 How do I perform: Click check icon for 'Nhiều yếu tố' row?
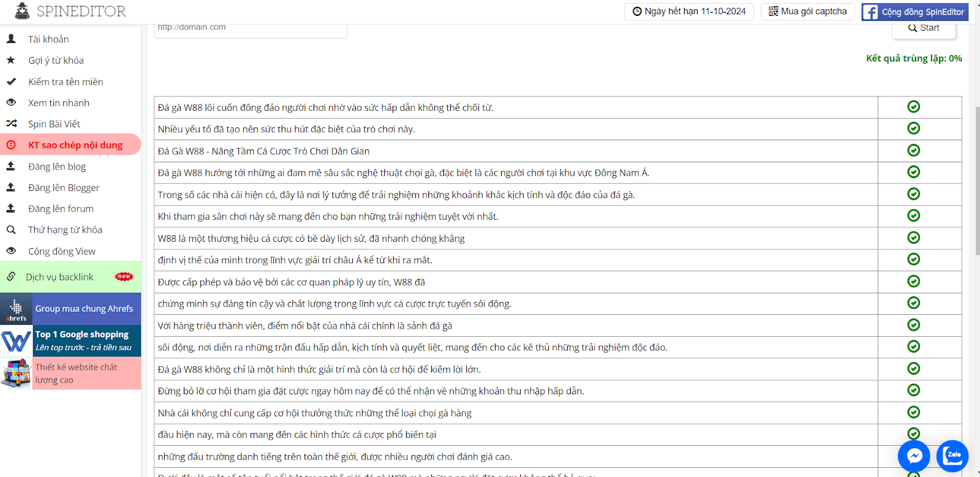[913, 128]
